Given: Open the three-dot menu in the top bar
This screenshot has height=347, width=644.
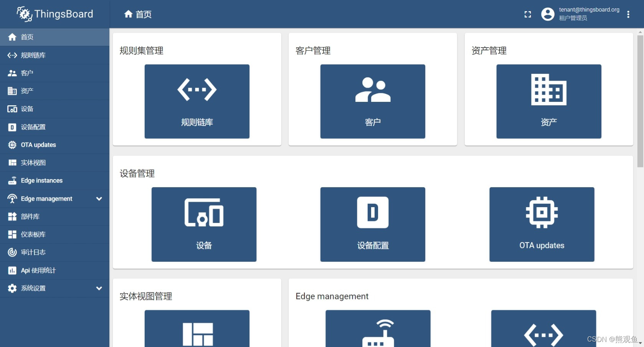Looking at the screenshot, I should coord(628,14).
